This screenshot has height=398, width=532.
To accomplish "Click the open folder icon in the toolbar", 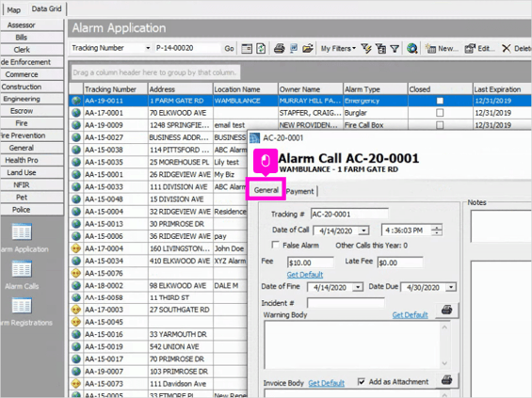I will click(308, 49).
